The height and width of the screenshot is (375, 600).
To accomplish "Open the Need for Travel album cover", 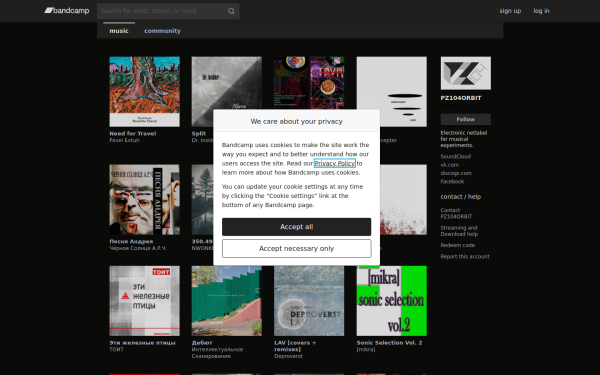I will click(x=145, y=91).
